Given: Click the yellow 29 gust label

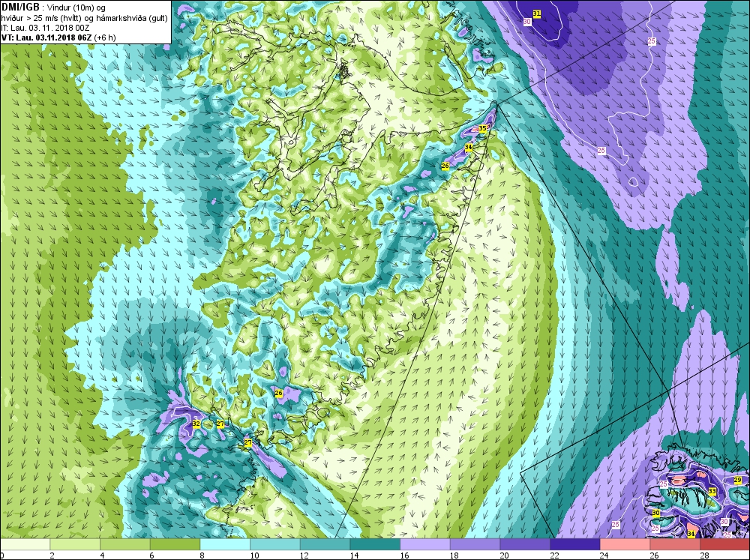Looking at the screenshot, I should pyautogui.click(x=737, y=480).
